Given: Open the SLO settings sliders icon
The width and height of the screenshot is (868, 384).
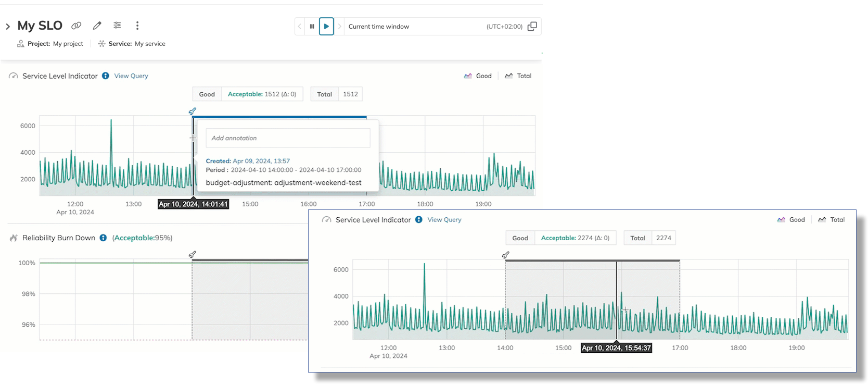Looking at the screenshot, I should pyautogui.click(x=117, y=25).
